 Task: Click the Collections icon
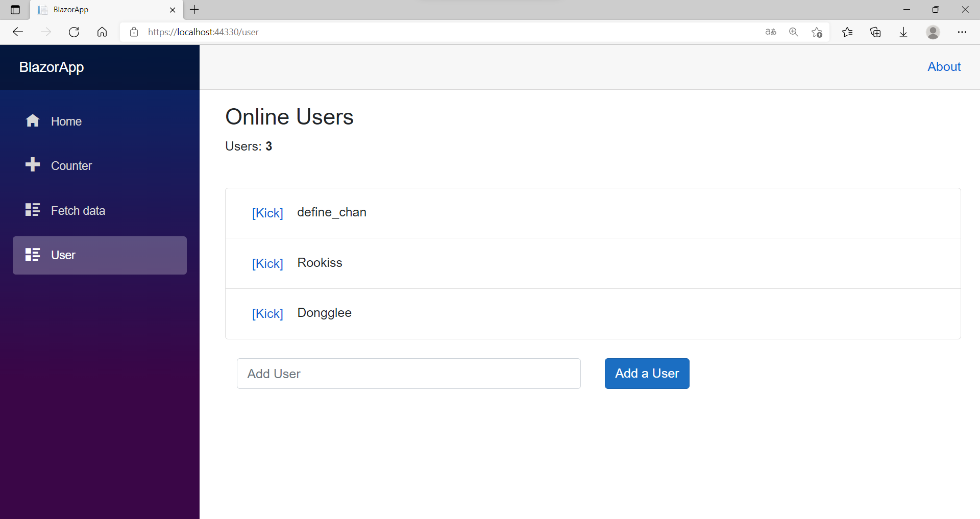pos(876,32)
